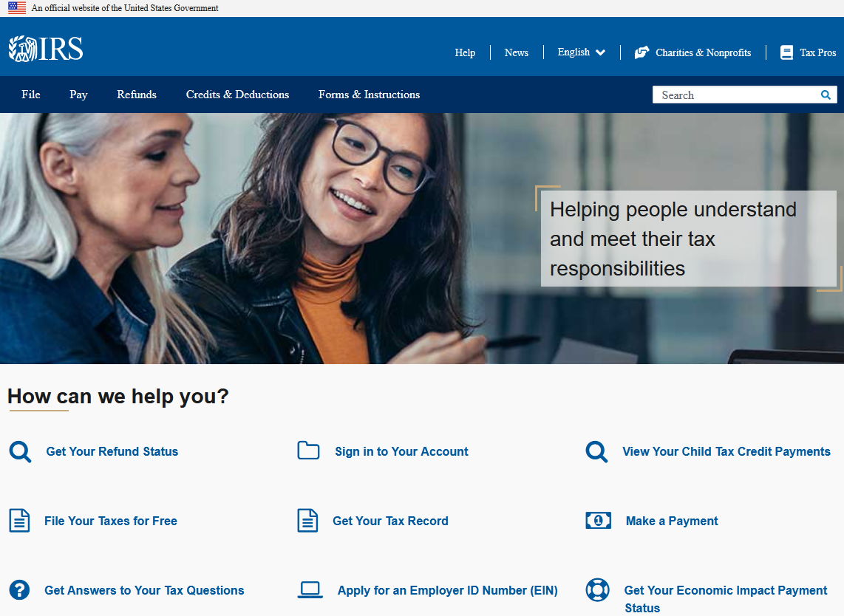The width and height of the screenshot is (844, 616).
Task: Click the Charities & Nonprofits hand icon
Action: click(x=641, y=52)
